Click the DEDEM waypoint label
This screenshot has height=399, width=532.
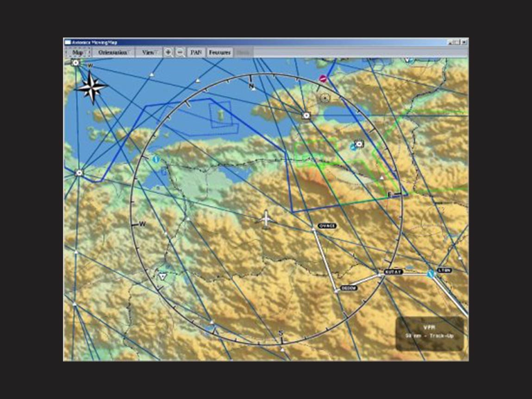click(349, 288)
